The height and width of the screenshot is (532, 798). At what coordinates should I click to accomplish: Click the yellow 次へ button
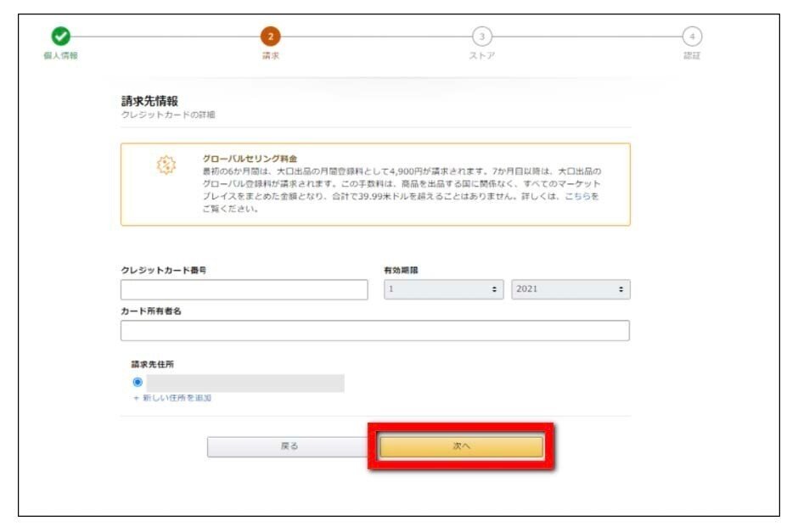click(x=461, y=446)
